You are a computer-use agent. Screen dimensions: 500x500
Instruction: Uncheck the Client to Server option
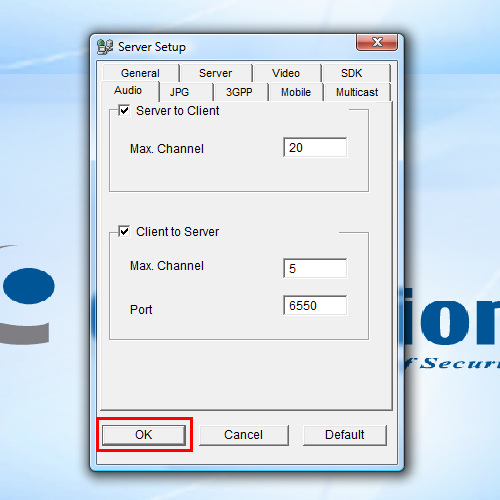[124, 231]
